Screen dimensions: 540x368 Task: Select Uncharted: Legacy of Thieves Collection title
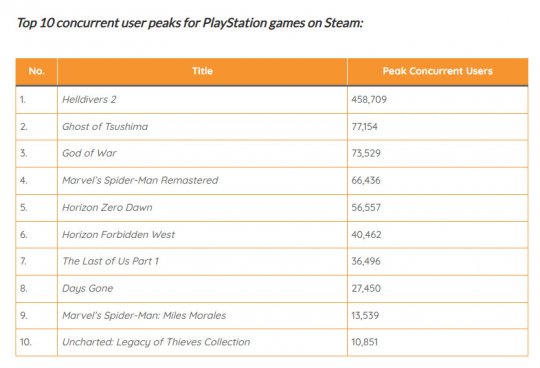(x=156, y=342)
